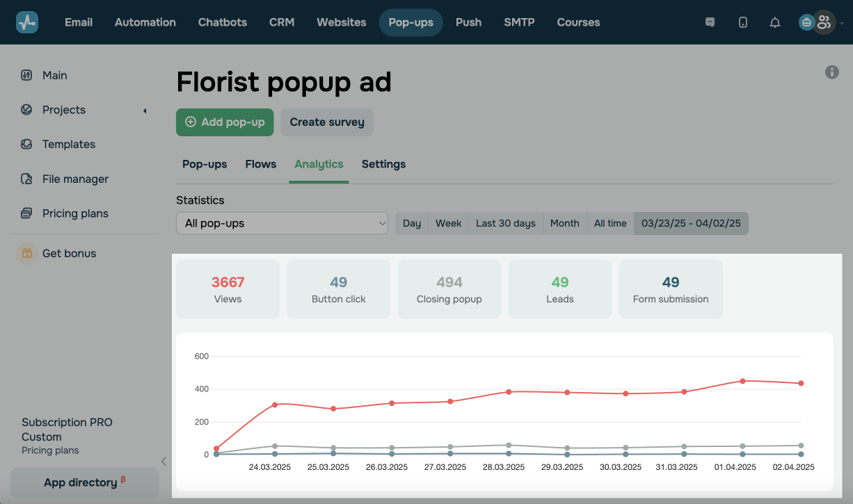Toggle the Closing popup metric card
Screen dimensions: 853x504
[449, 289]
